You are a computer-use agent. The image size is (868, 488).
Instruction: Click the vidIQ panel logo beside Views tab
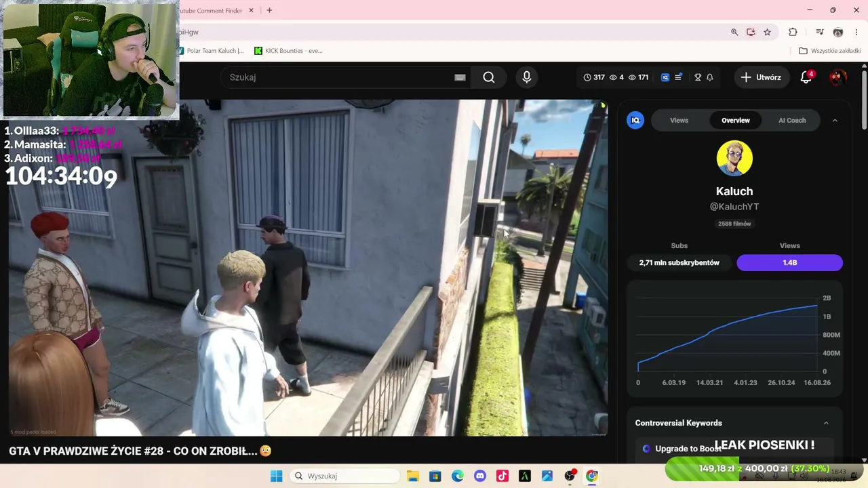click(x=635, y=121)
